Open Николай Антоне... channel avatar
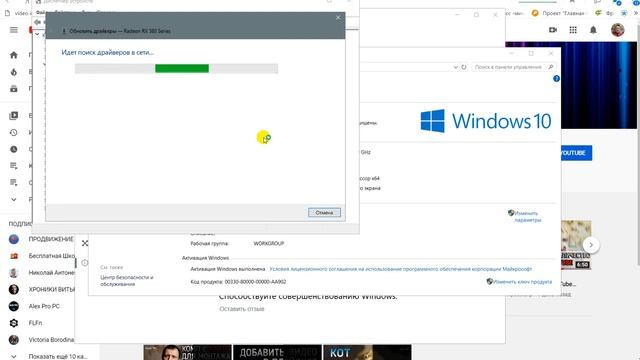The height and width of the screenshot is (360, 640). point(14,273)
